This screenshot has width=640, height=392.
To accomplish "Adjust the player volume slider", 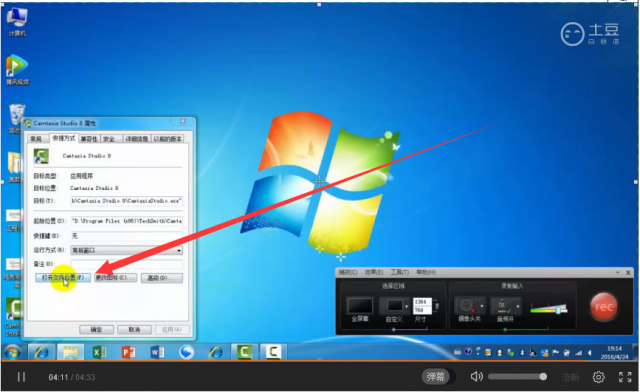I will point(517,376).
